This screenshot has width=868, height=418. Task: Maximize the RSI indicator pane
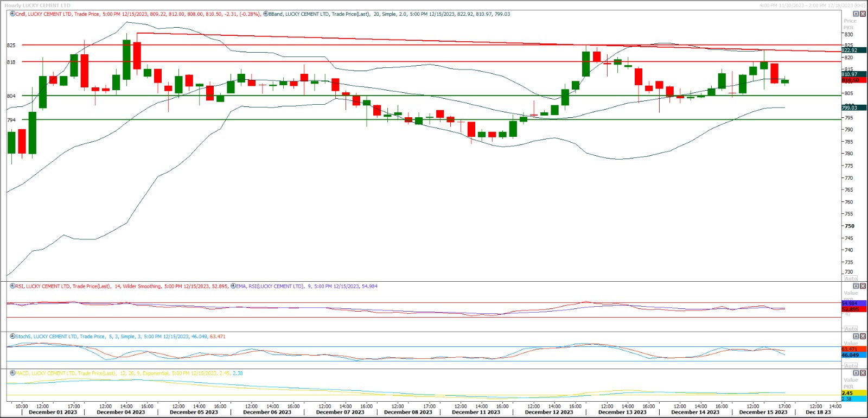coord(856,286)
